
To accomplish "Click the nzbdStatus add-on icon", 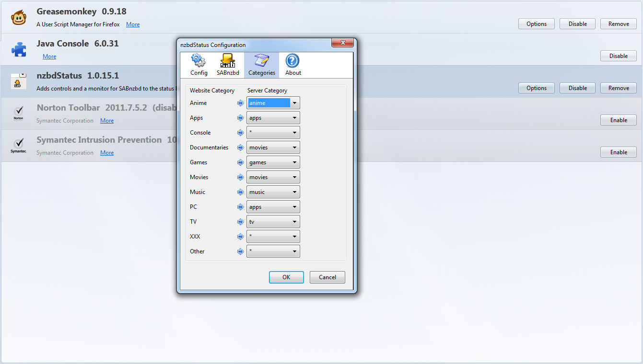I will [x=19, y=81].
